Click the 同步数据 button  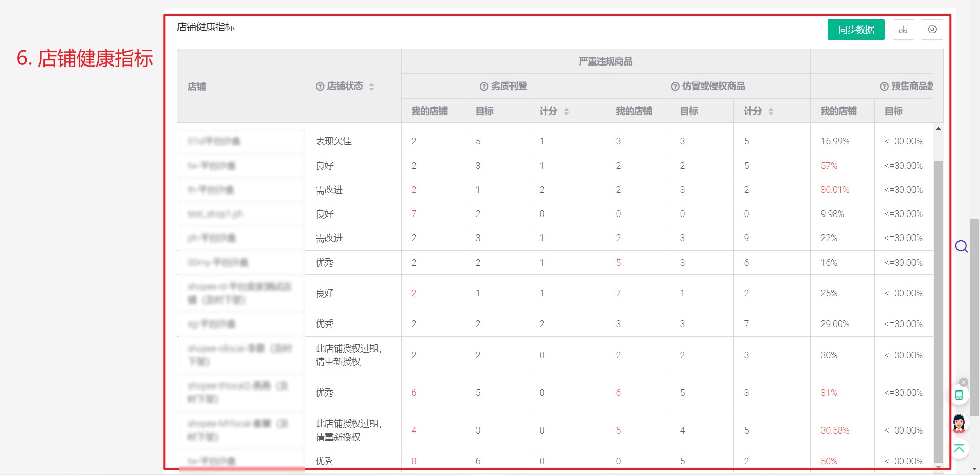tap(856, 30)
